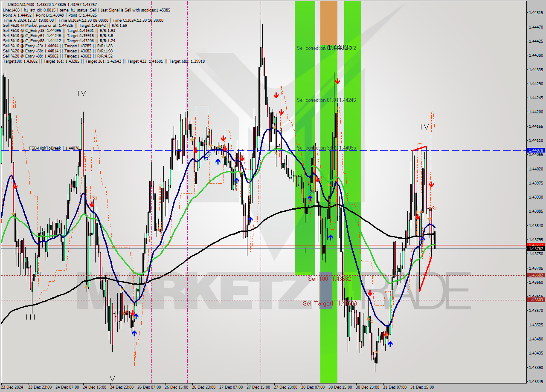Click the gray-blue rectangle beside the Sell 100 label
Screen dimensions: 546x392
pos(326,290)
